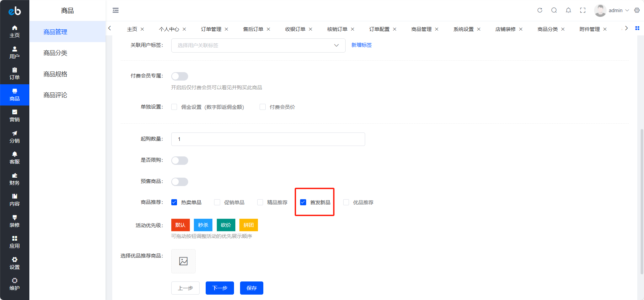Viewport: 644px width, 300px height.
Task: Check the 促销单品 checkbox
Action: click(217, 202)
